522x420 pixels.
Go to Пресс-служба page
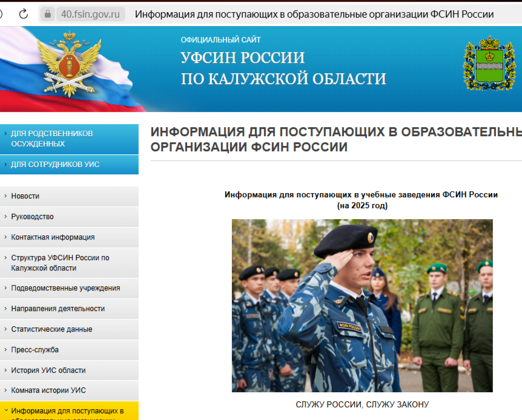tap(69, 350)
